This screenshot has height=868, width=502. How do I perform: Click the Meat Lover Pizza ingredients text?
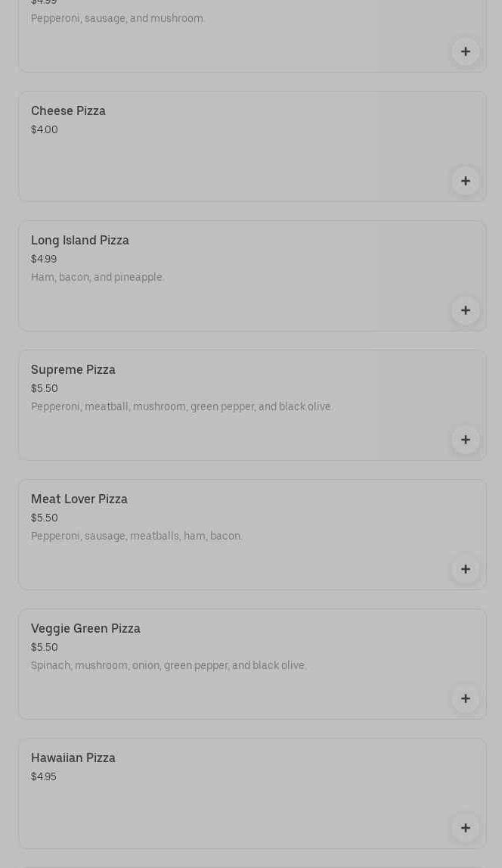(x=137, y=537)
